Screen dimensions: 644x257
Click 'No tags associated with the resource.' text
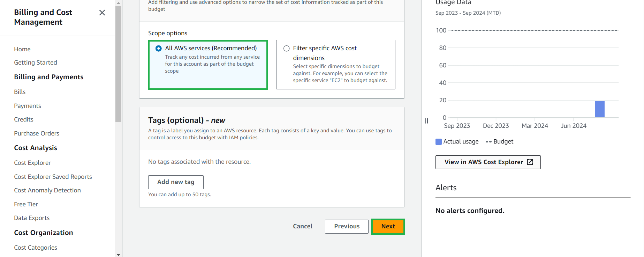(x=199, y=162)
